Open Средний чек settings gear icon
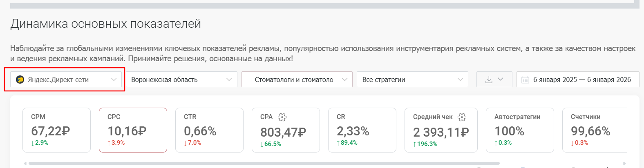The height and width of the screenshot is (168, 644). coord(462,117)
